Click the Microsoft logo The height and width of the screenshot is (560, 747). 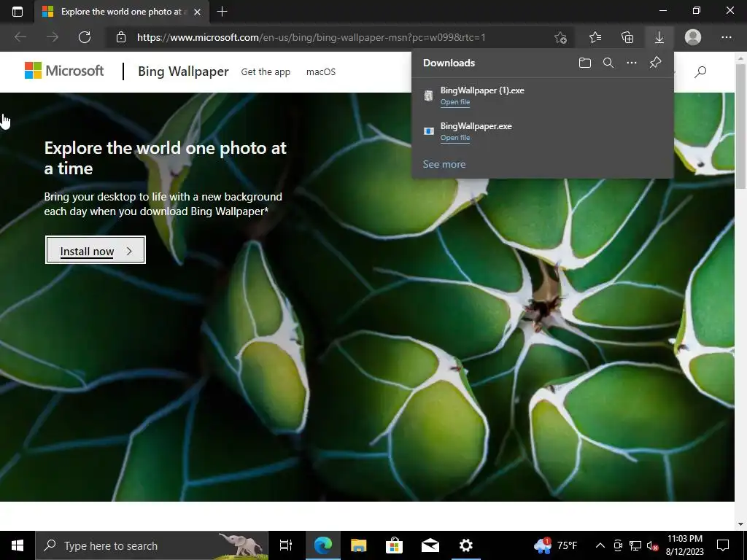[x=64, y=71]
